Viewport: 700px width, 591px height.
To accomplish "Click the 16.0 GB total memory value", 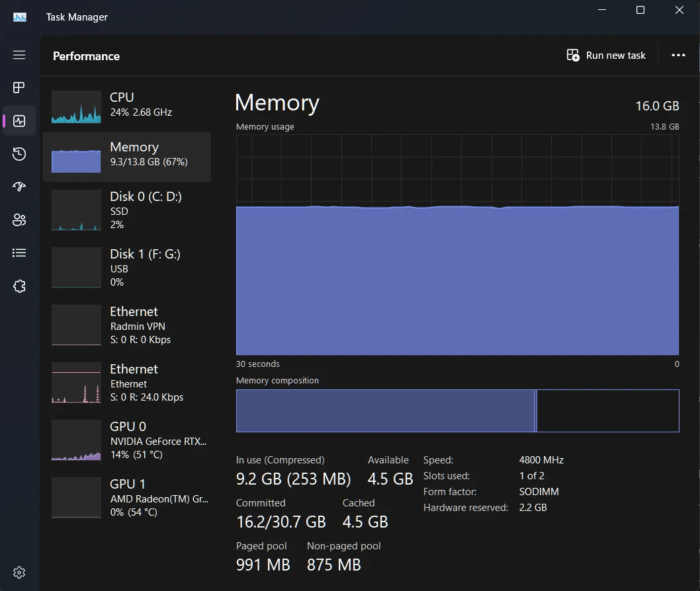I will (657, 106).
